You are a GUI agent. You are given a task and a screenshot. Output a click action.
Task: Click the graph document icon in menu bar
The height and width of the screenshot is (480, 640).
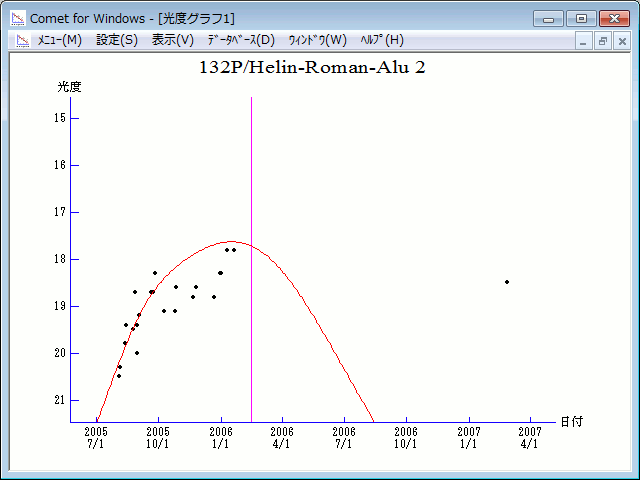[x=21, y=41]
